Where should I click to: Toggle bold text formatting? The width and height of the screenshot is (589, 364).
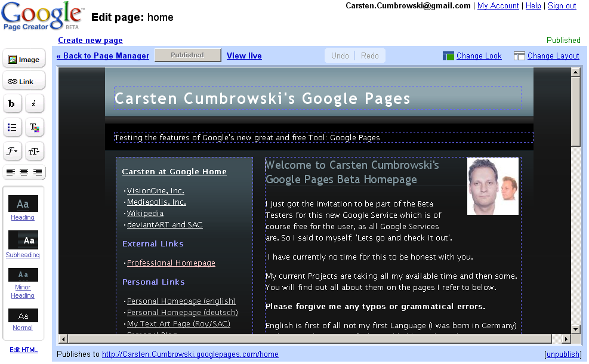(x=12, y=104)
